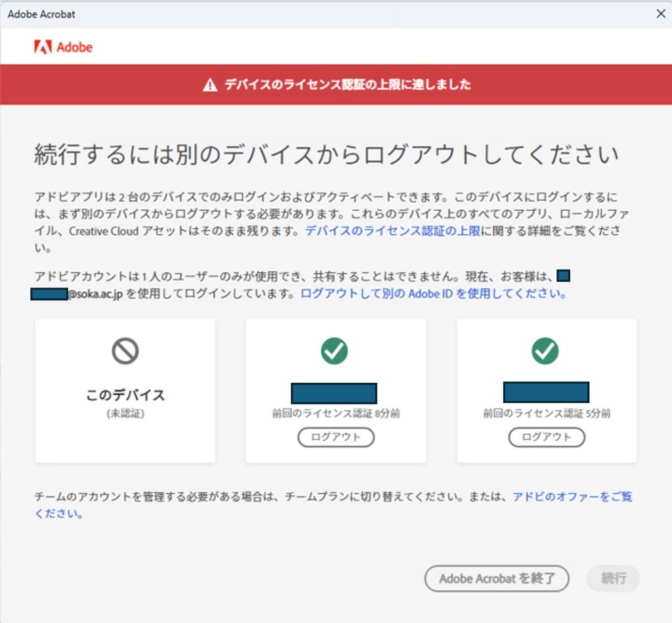672x623 pixels.
Task: Click the Adobe Acrobat title bar text
Action: click(x=42, y=14)
